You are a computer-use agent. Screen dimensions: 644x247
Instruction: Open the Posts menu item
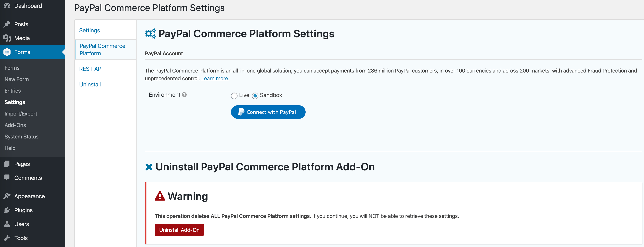pyautogui.click(x=32, y=24)
